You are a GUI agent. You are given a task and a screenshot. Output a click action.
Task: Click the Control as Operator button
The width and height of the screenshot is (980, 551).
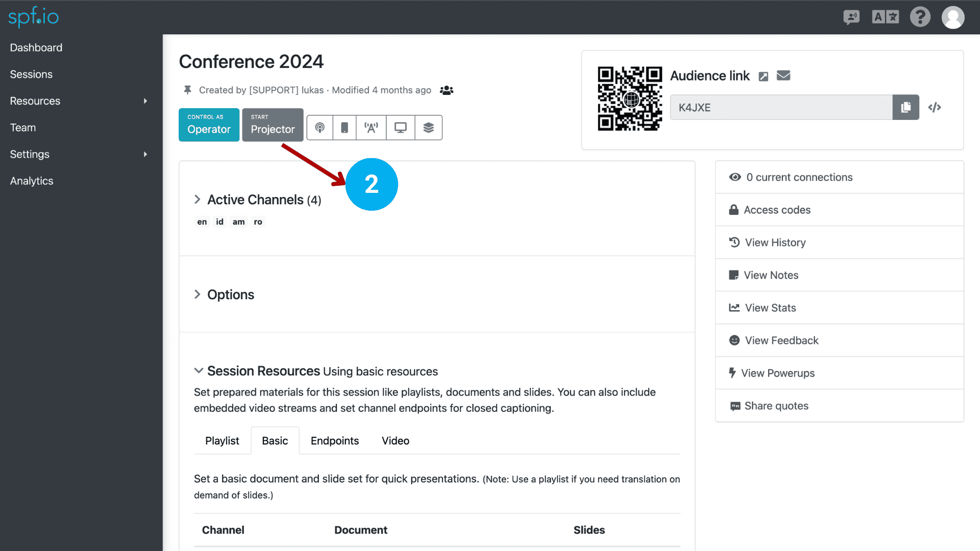(x=209, y=125)
